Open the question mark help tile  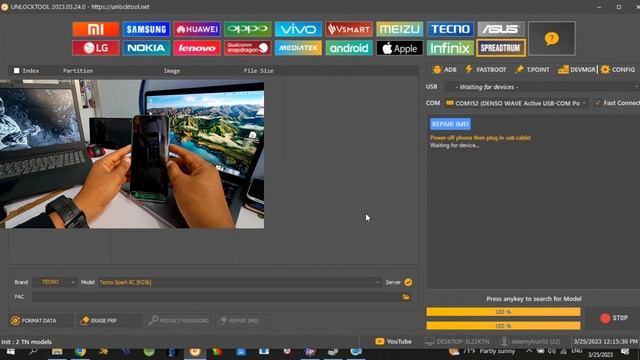click(551, 38)
